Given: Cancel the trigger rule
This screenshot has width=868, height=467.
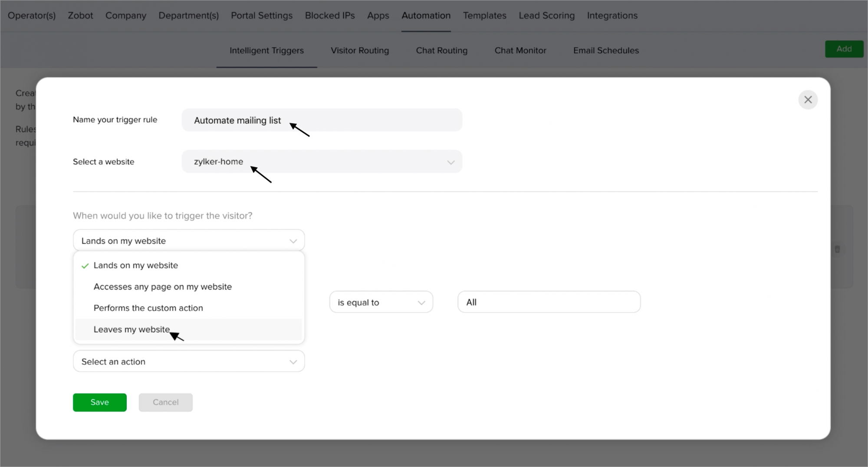Looking at the screenshot, I should coord(166,402).
